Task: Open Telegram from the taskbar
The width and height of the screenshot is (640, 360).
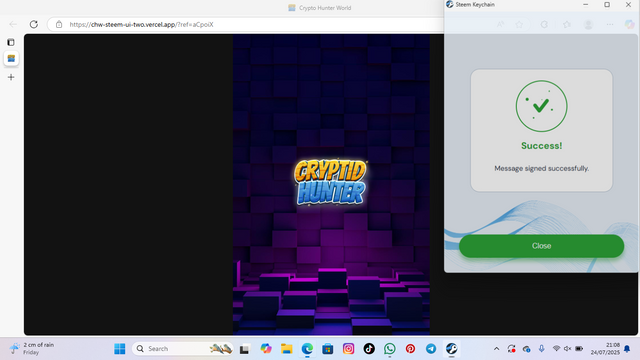Action: pyautogui.click(x=431, y=349)
